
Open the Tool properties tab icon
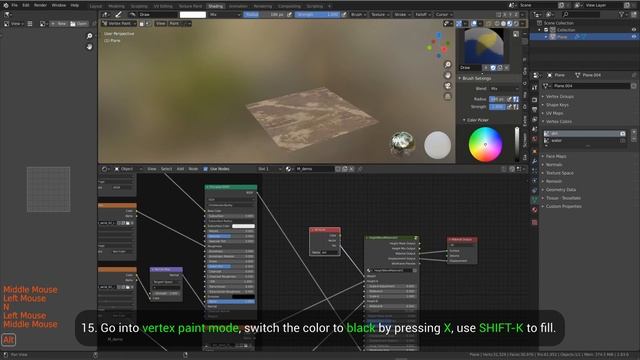click(x=535, y=88)
